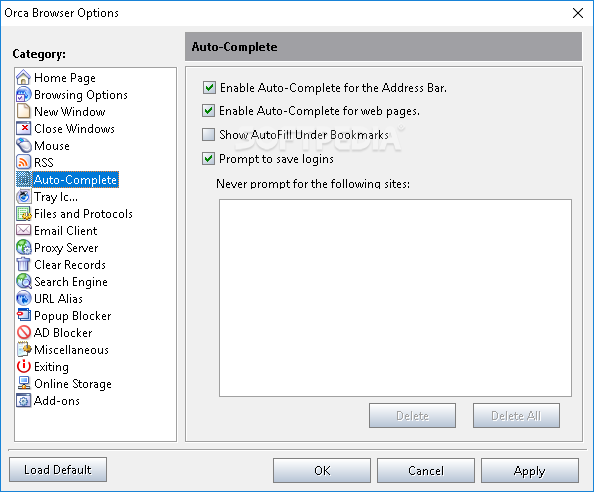Enable Show AutoFill Under Bookmarks
The height and width of the screenshot is (492, 594).
coord(208,134)
